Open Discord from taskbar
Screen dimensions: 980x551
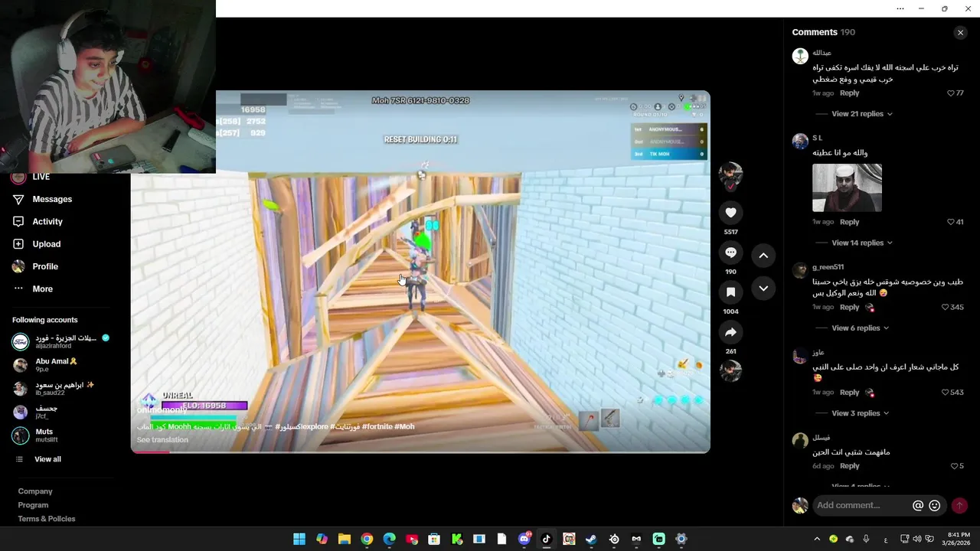[524, 539]
